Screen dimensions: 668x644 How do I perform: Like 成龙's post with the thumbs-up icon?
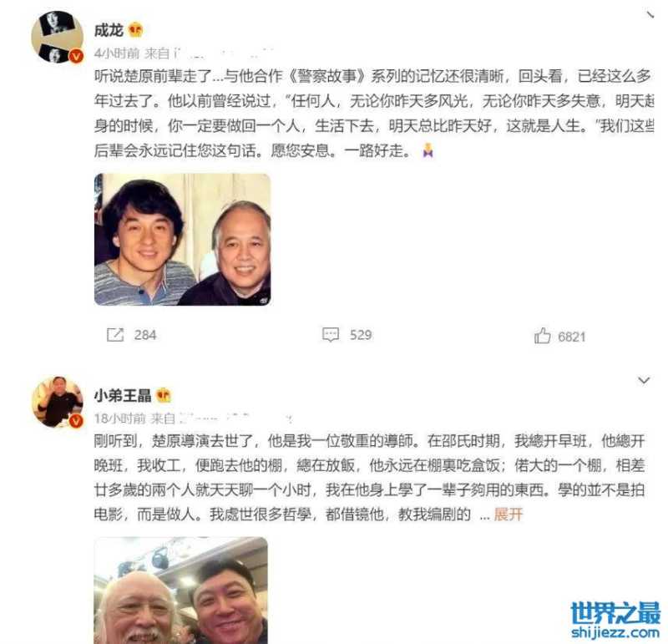click(542, 336)
